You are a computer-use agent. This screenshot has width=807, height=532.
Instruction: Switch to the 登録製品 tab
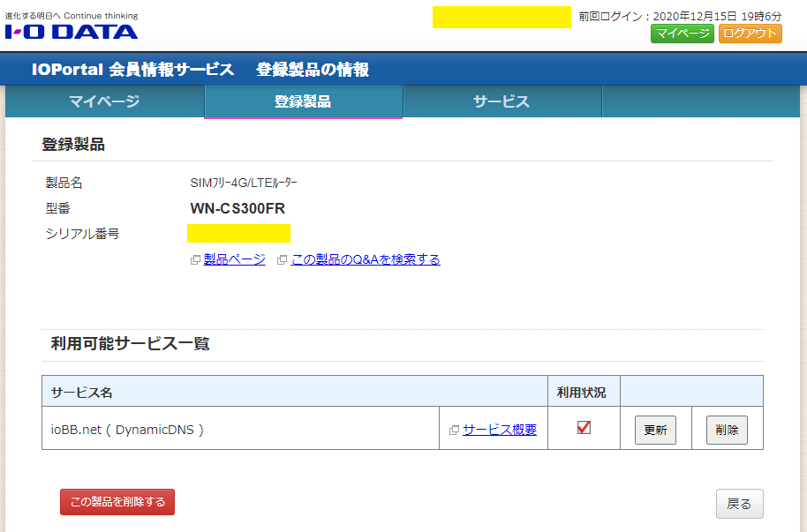303,101
